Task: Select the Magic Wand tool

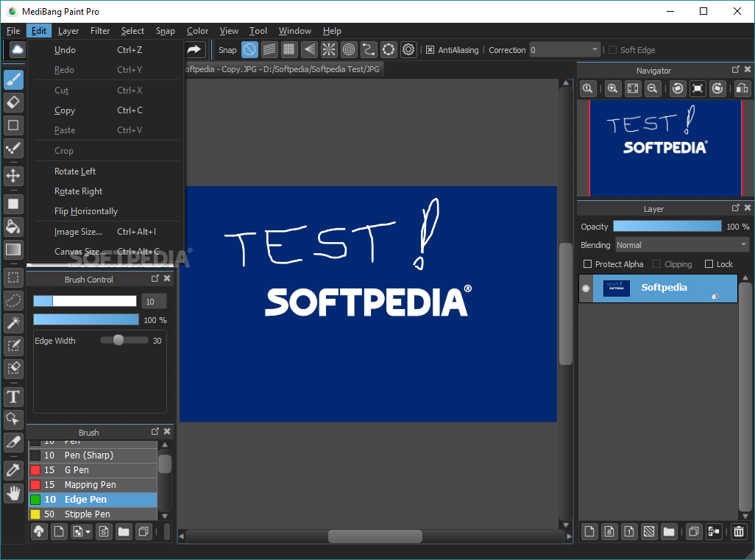Action: (13, 323)
